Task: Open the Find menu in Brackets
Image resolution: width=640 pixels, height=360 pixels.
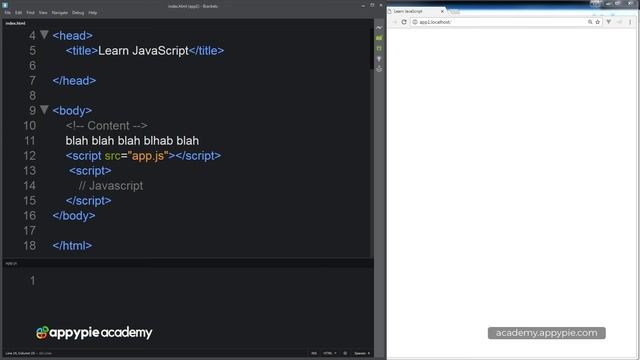Action: click(x=31, y=13)
